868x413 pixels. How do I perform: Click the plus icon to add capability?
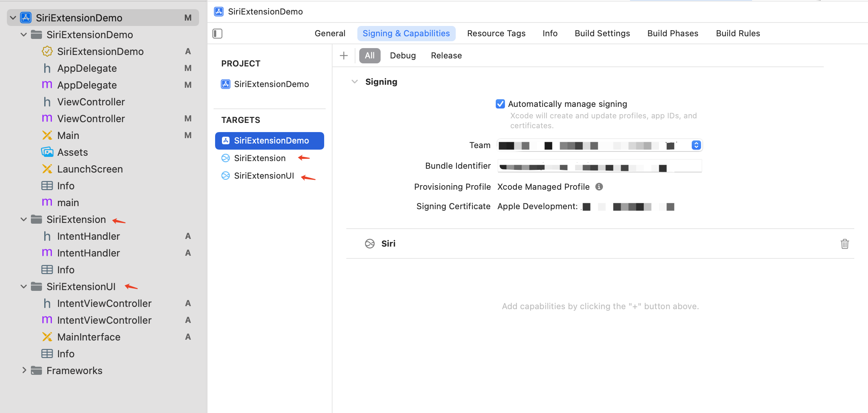pos(344,55)
